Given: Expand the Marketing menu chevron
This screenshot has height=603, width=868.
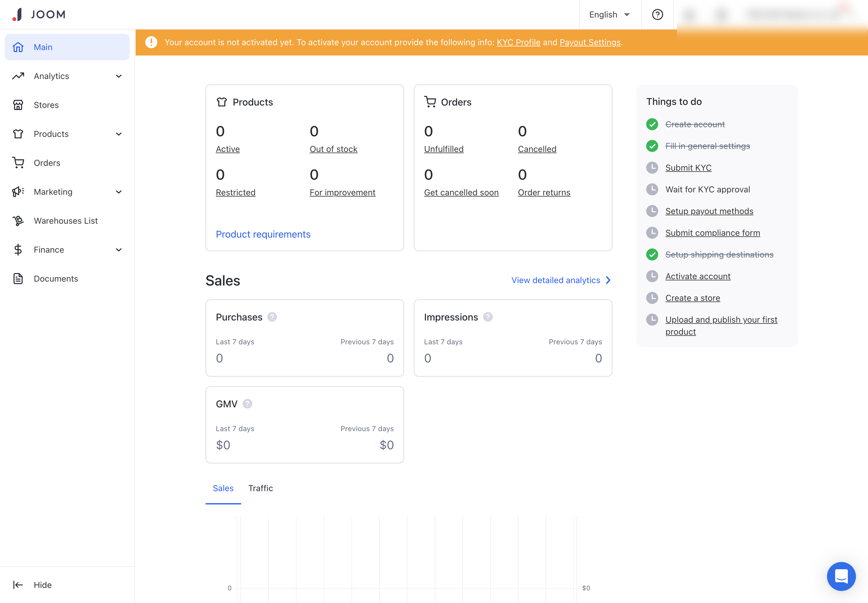Looking at the screenshot, I should pos(119,192).
